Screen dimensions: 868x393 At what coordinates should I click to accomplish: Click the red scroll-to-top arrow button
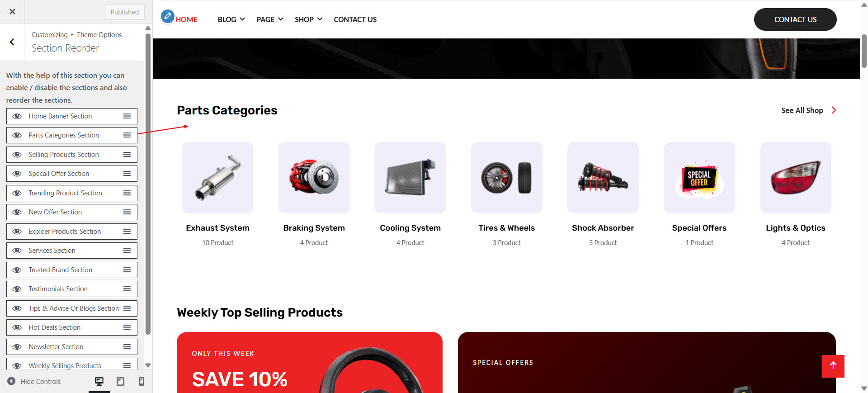pyautogui.click(x=833, y=366)
